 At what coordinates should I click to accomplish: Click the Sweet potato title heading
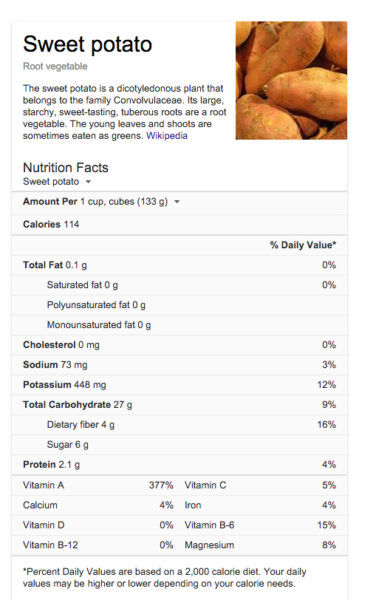(88, 44)
